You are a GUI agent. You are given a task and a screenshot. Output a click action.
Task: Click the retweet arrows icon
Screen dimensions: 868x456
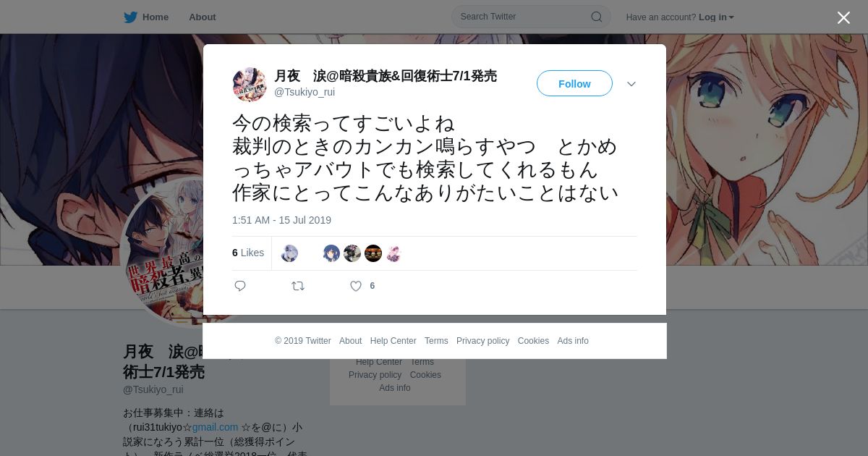click(298, 286)
